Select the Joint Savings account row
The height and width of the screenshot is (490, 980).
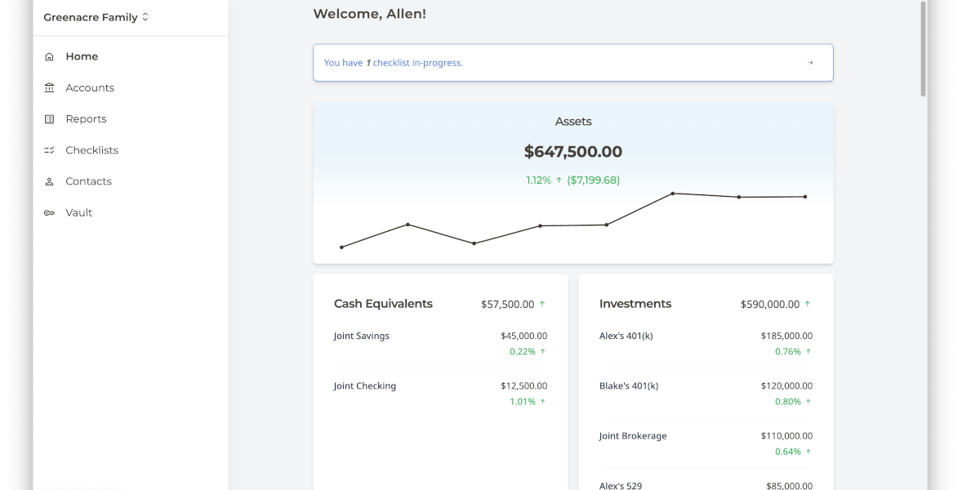[x=440, y=343]
